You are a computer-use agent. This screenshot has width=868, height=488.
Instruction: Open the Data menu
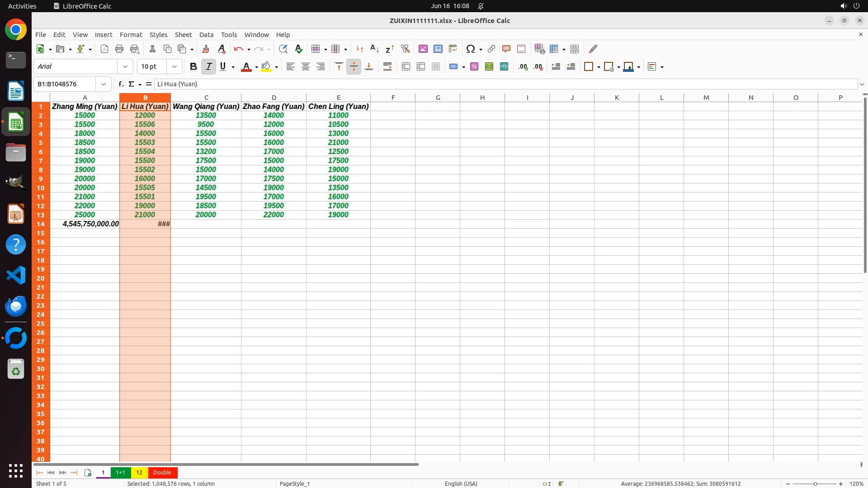206,35
